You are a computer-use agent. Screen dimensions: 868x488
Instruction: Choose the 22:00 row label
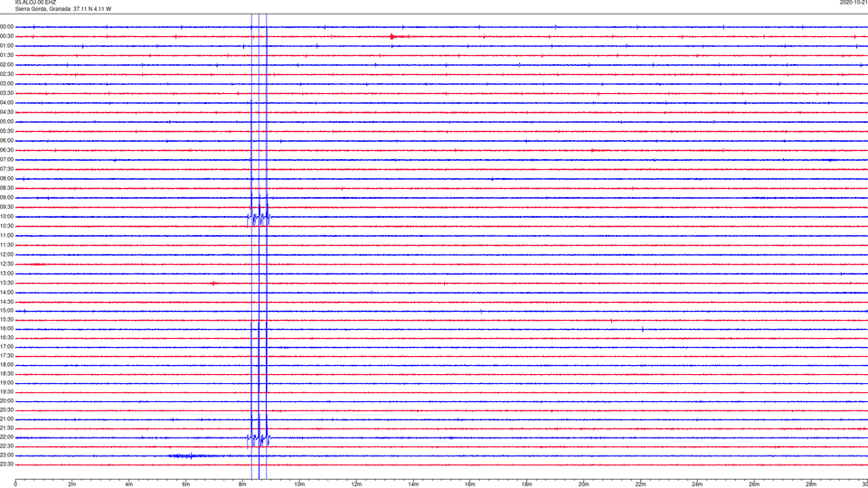pos(7,437)
